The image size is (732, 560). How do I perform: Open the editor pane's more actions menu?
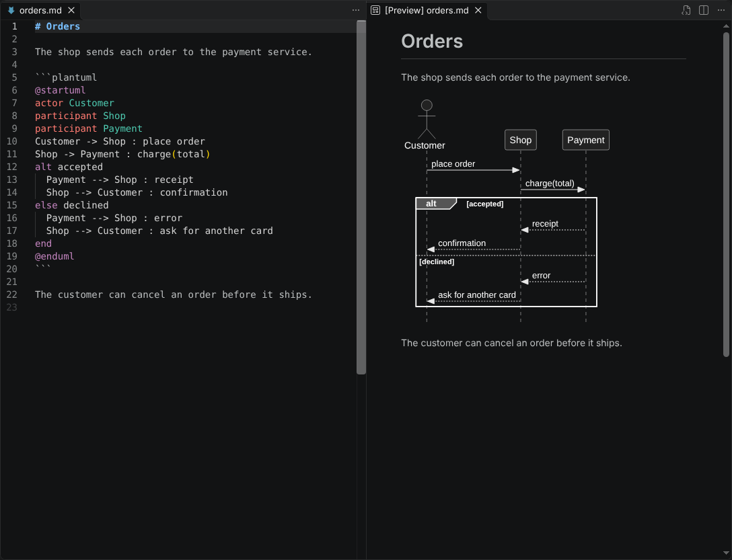pos(356,10)
